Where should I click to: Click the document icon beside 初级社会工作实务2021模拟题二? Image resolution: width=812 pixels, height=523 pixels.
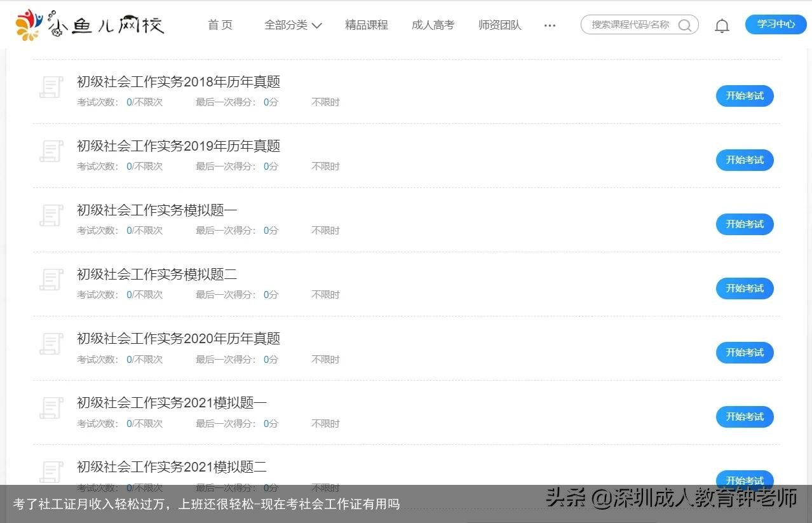(x=51, y=472)
